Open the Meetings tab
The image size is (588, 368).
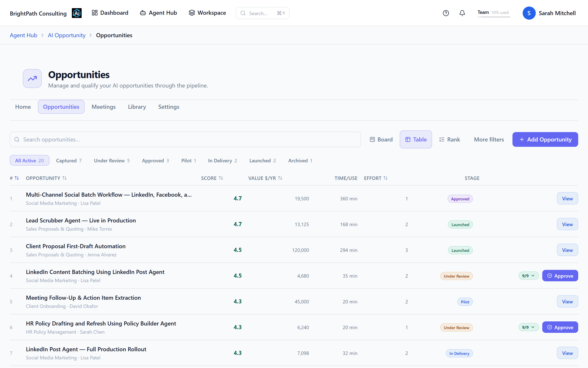pyautogui.click(x=104, y=107)
